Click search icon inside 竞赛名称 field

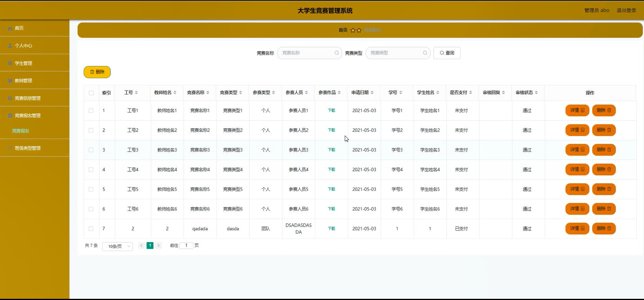pos(336,53)
